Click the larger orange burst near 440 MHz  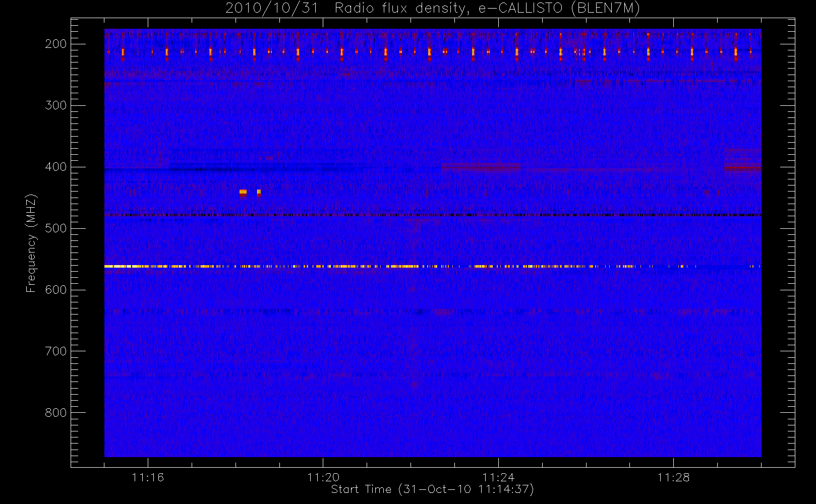pos(243,192)
